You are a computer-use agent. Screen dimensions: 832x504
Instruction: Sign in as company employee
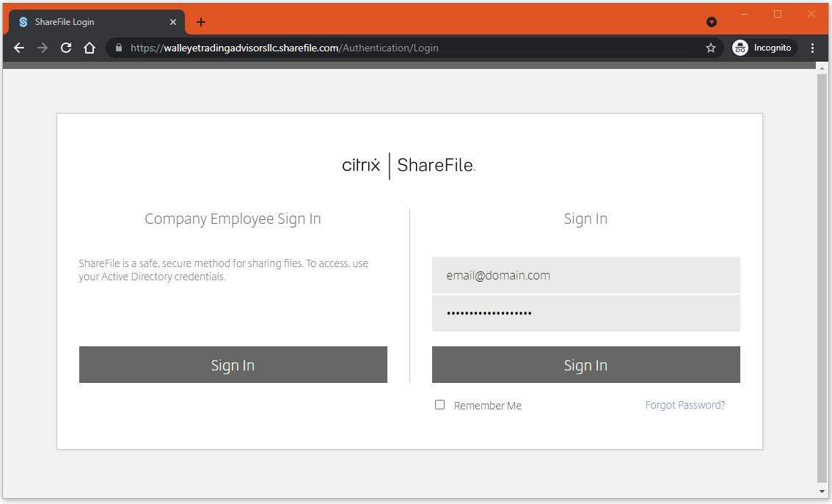tap(233, 365)
